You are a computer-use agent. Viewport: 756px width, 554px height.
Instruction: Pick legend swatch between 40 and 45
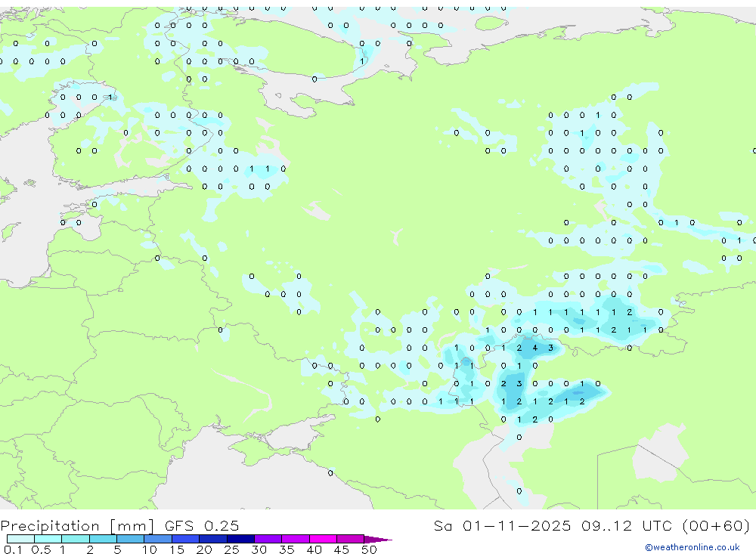pyautogui.click(x=323, y=539)
